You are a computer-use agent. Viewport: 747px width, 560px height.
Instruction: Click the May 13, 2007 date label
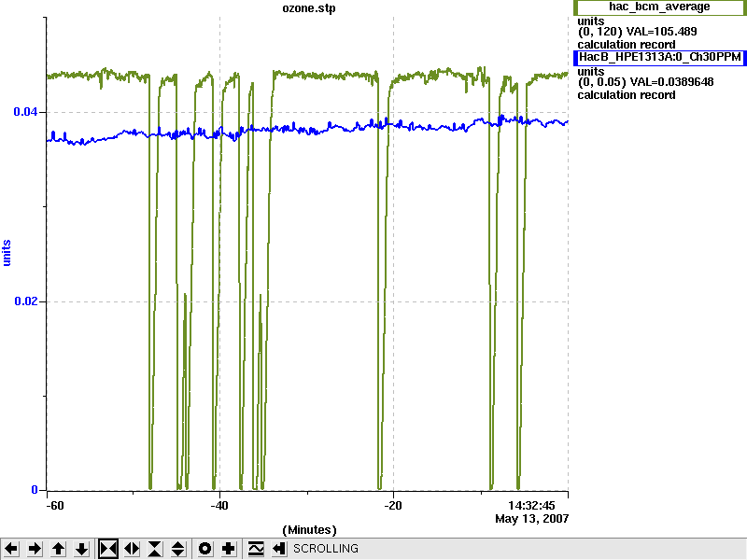coord(532,519)
